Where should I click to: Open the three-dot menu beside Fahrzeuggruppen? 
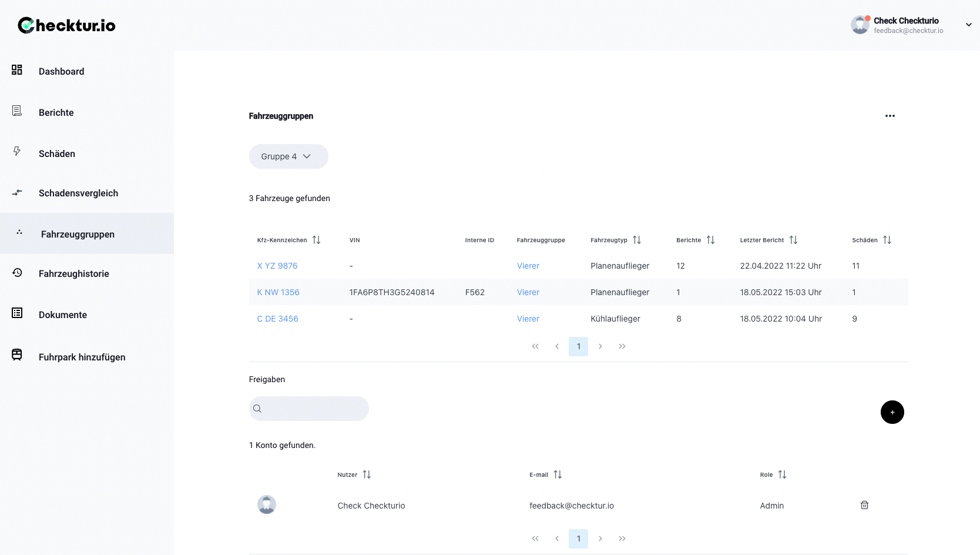pyautogui.click(x=890, y=116)
